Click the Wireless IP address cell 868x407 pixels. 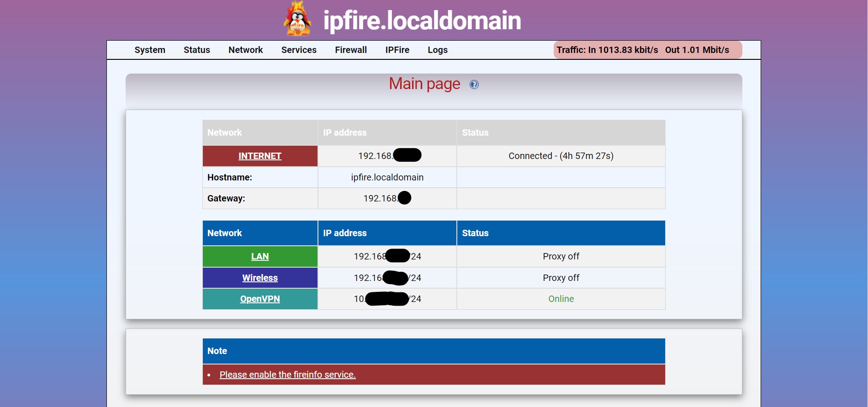(x=387, y=278)
